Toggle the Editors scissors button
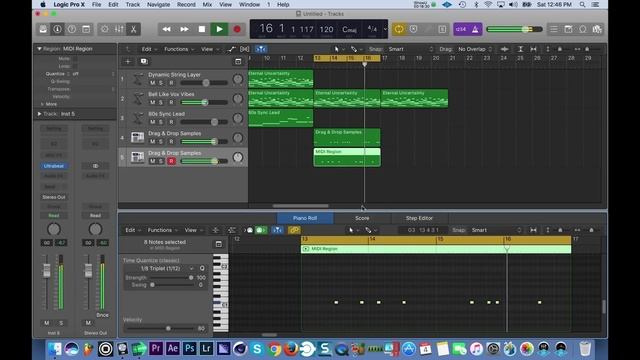Screen dimensions: 640x360 (133, 29)
